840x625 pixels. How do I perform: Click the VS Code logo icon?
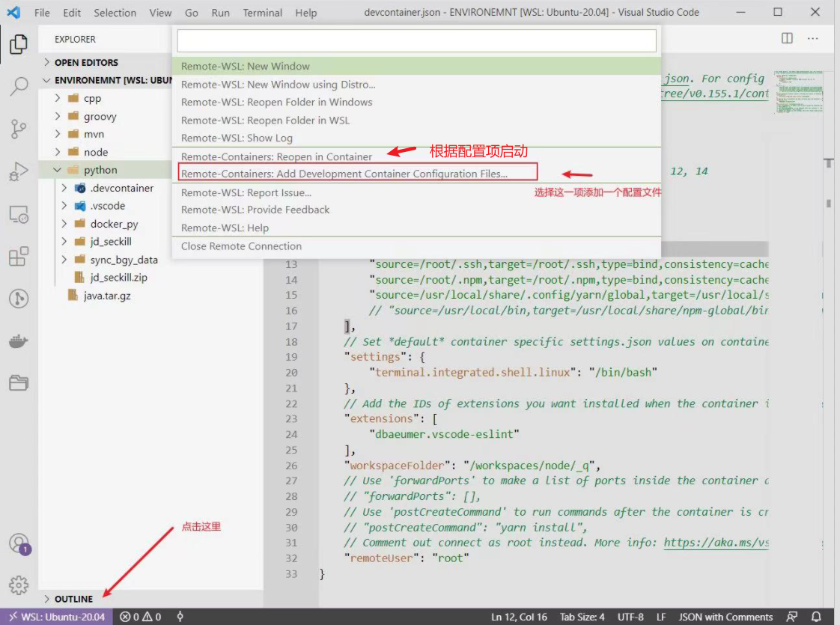click(x=14, y=12)
